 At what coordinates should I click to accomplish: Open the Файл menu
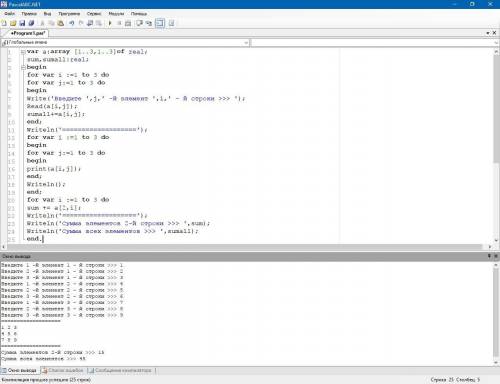[9, 14]
